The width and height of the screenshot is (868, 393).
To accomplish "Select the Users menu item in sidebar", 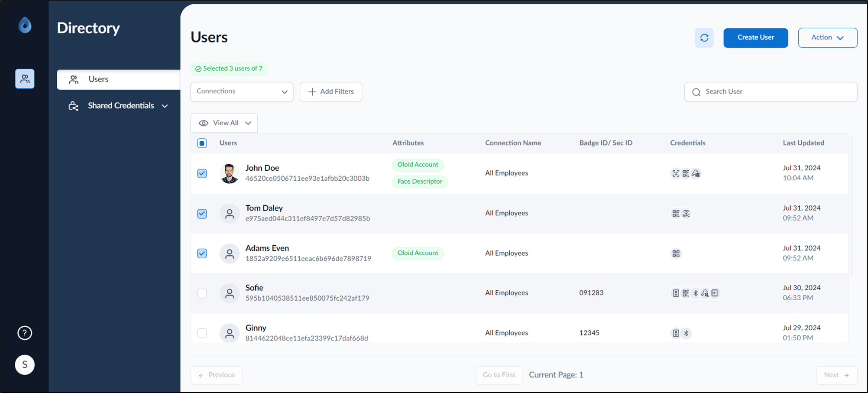I will click(118, 79).
